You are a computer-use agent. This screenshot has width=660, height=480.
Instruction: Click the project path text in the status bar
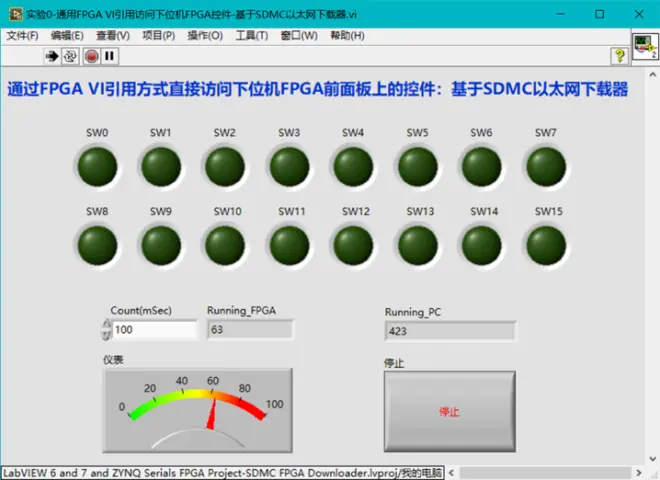pyautogui.click(x=223, y=473)
